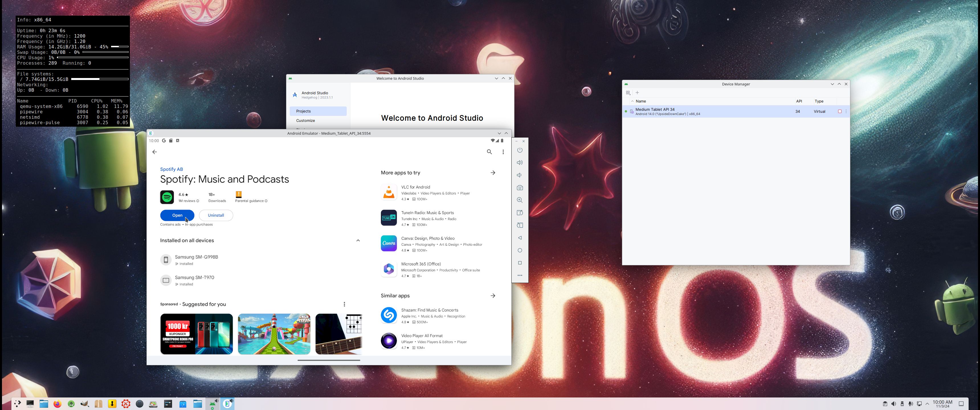Click the emulator power button icon
Image resolution: width=980 pixels, height=410 pixels.
click(x=520, y=150)
